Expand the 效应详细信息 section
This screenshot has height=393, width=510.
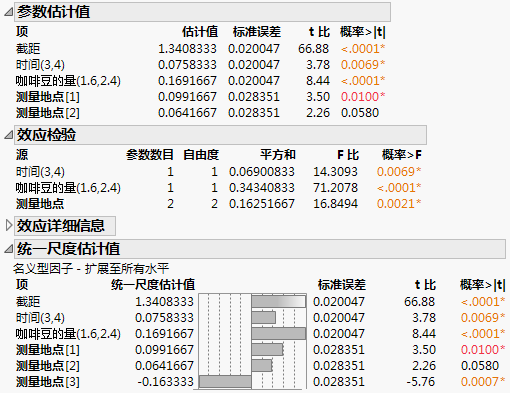tap(9, 226)
